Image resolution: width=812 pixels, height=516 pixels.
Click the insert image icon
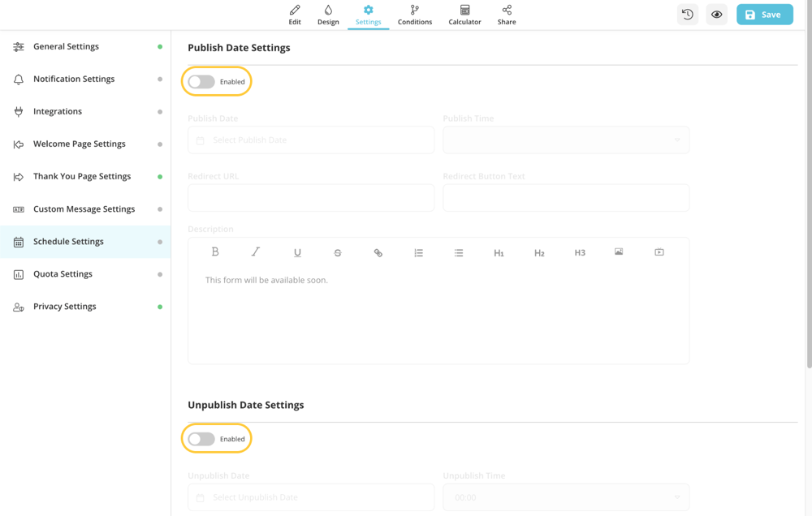[x=619, y=252]
